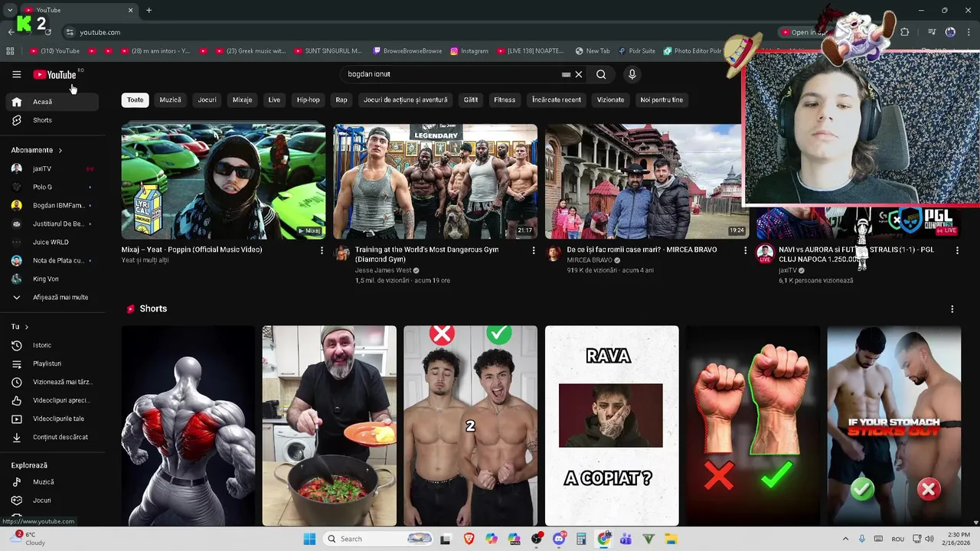Open Juice WRLD subscription
The width and height of the screenshot is (980, 551).
click(x=52, y=242)
